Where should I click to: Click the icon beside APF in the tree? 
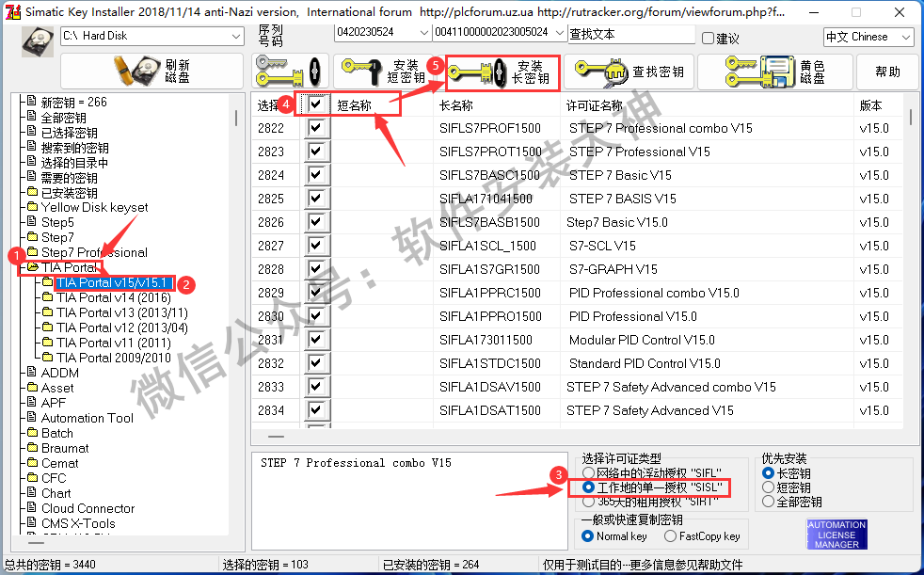click(x=32, y=402)
